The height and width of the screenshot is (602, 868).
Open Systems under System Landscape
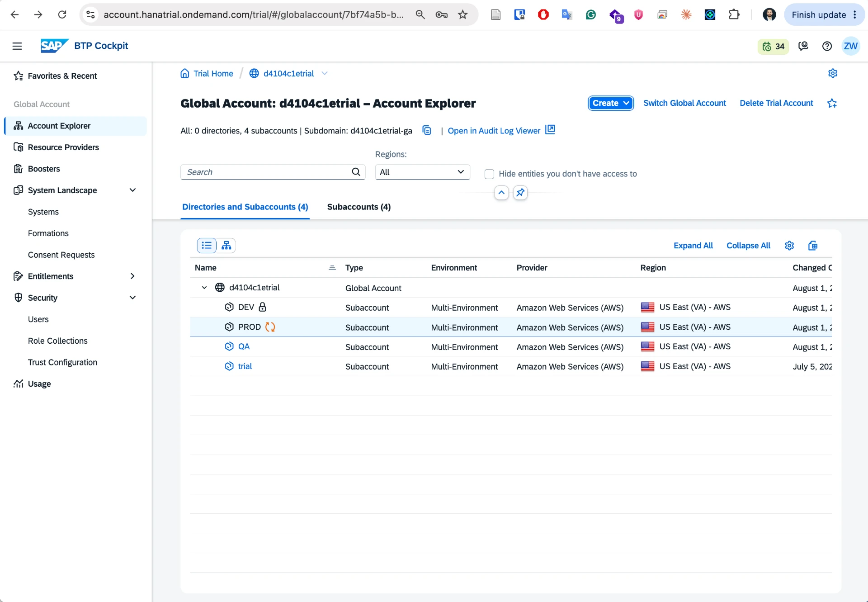click(x=43, y=212)
